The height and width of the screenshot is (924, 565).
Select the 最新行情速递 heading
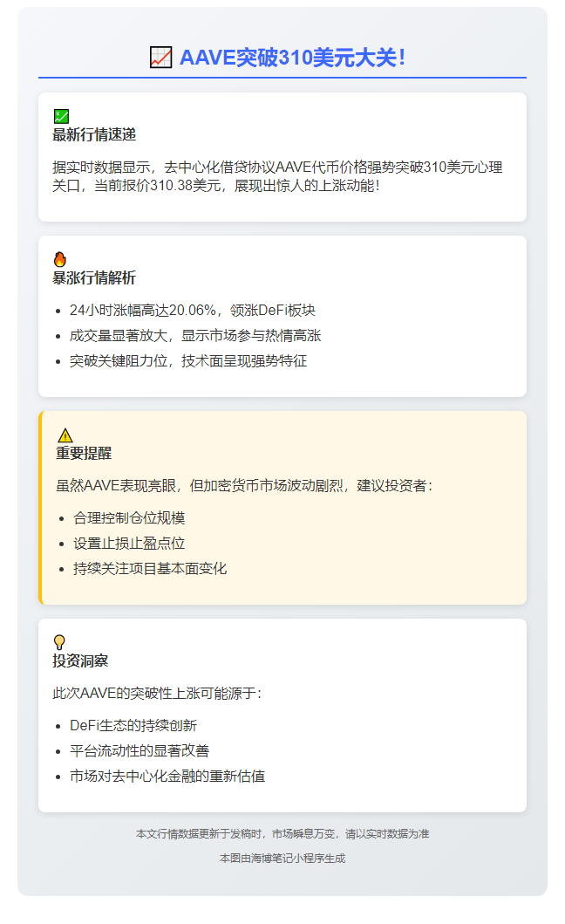94,135
